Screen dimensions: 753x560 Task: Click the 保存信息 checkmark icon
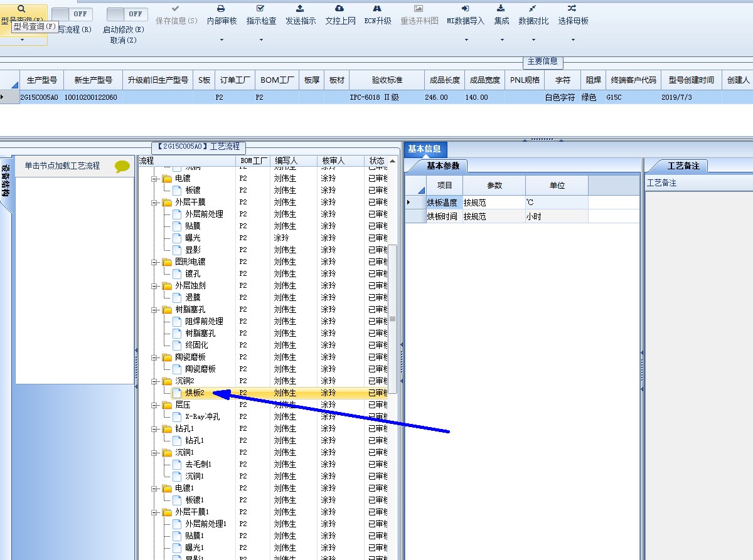tap(176, 8)
